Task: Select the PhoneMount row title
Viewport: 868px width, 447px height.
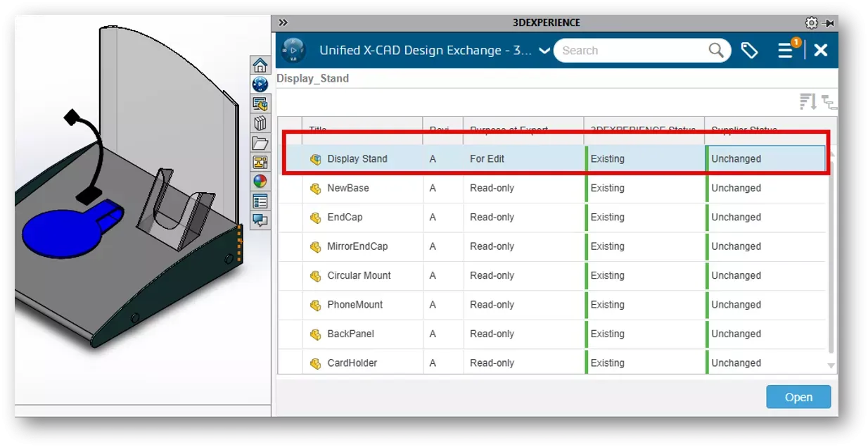Action: [x=355, y=305]
